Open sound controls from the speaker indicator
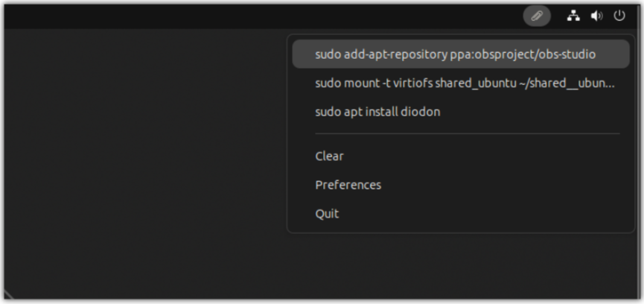644x304 pixels. [596, 16]
